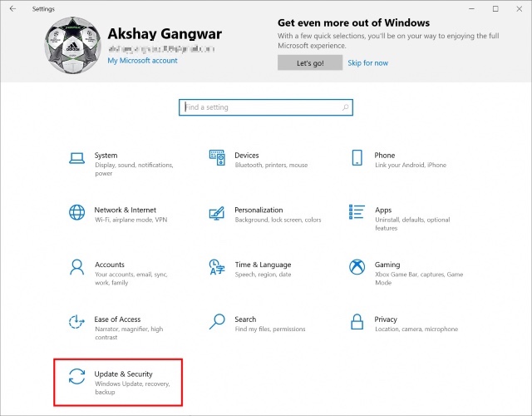Open the Ease of Access icon

tap(76, 322)
